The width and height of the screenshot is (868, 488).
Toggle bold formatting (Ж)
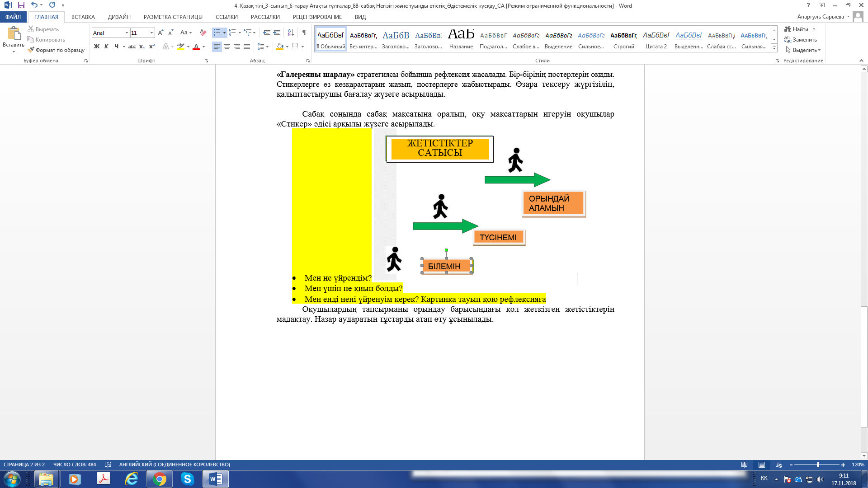pos(96,47)
